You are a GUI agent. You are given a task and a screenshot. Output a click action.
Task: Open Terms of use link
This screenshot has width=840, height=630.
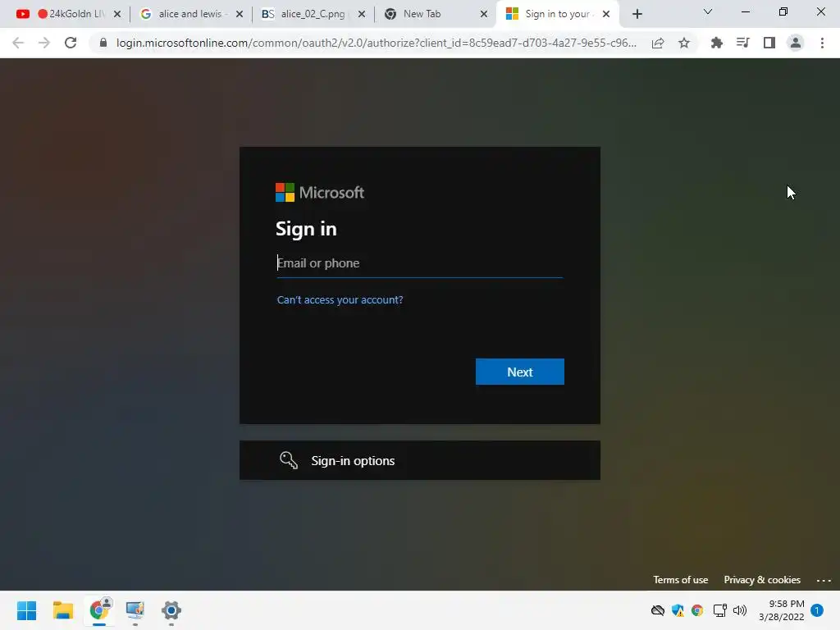click(x=680, y=580)
